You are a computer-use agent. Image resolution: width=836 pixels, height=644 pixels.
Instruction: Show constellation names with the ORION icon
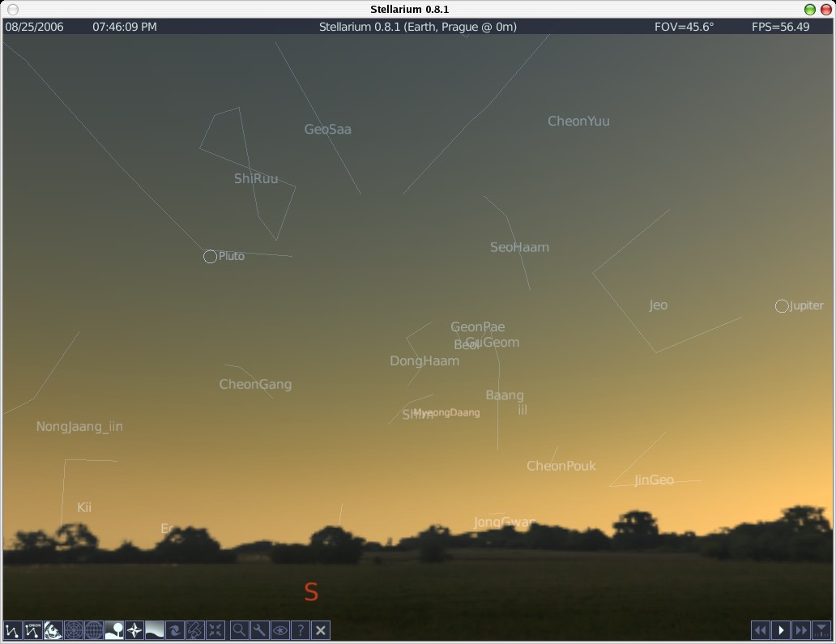click(32, 629)
